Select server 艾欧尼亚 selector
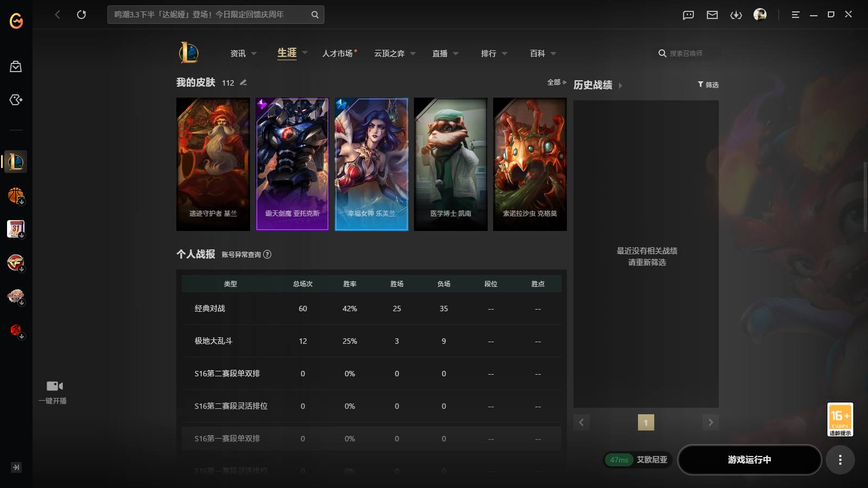The image size is (868, 488). tap(652, 460)
